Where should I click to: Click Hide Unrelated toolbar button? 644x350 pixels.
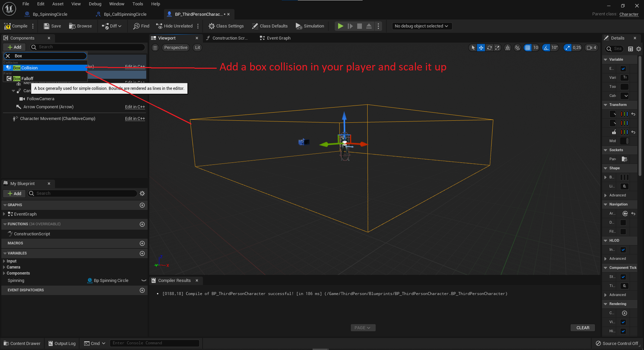point(174,26)
